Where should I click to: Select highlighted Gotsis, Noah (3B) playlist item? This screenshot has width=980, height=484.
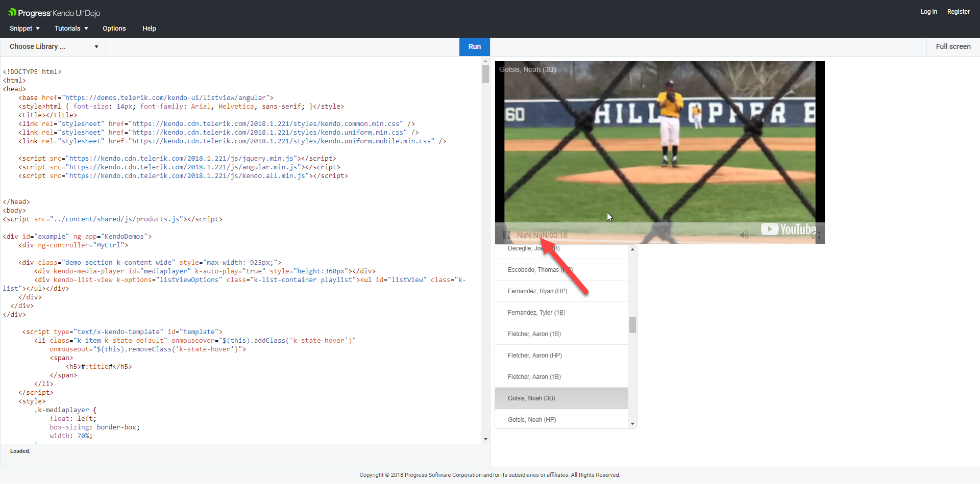pos(561,398)
